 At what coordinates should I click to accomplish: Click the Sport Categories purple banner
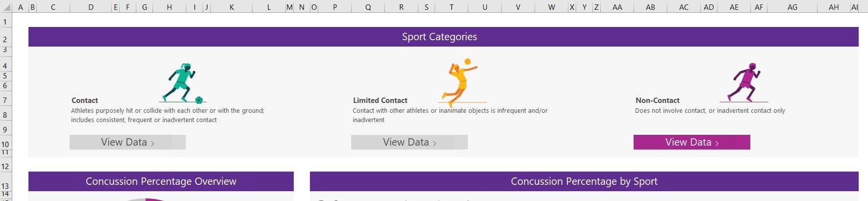pos(443,37)
